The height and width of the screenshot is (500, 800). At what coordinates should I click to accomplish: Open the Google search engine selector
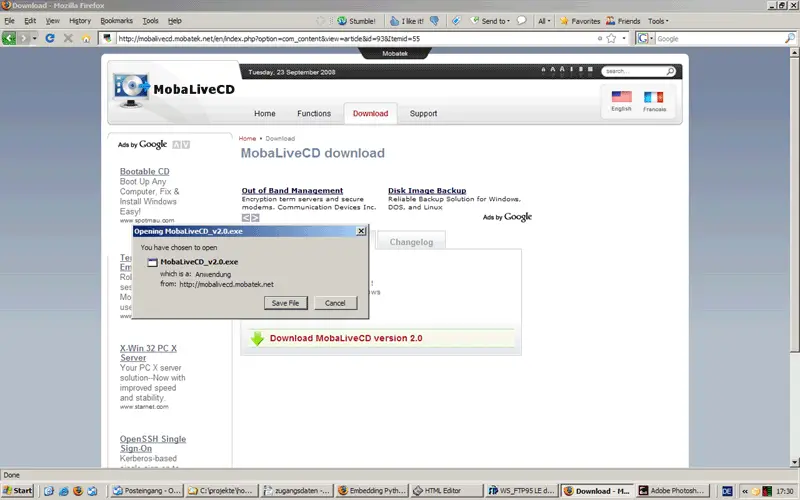point(645,38)
